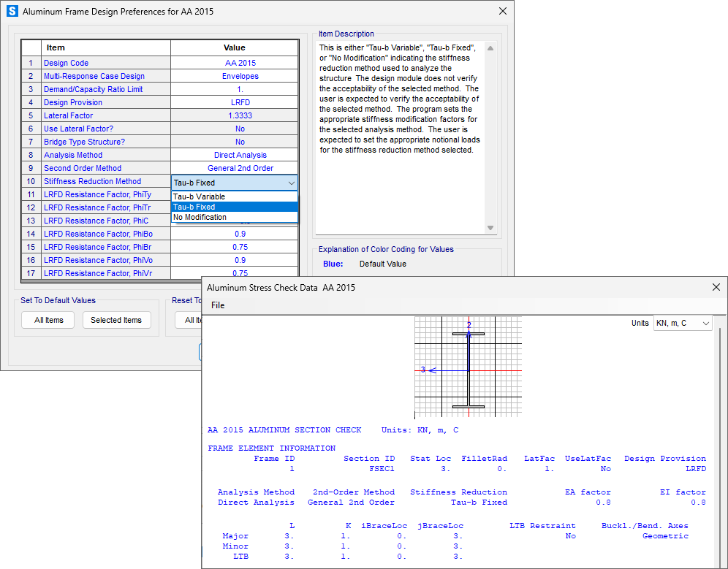The image size is (728, 569).
Task: Click the I-section preview diagram
Action: tap(468, 367)
